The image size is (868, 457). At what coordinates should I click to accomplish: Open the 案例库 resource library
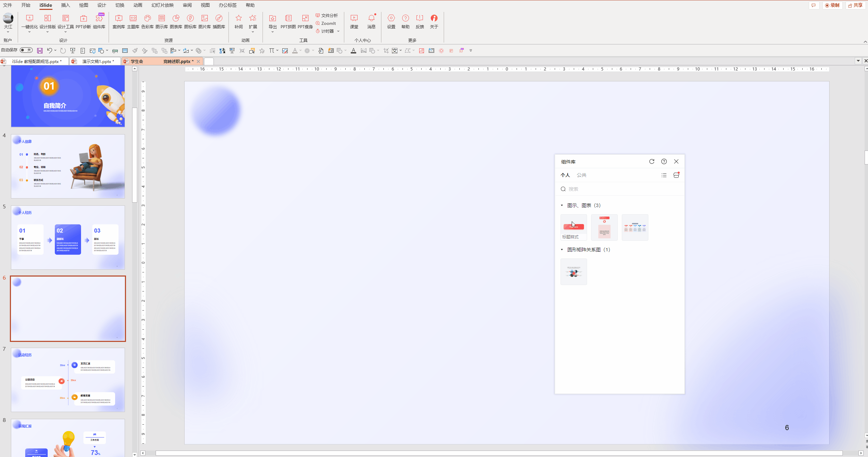point(119,22)
